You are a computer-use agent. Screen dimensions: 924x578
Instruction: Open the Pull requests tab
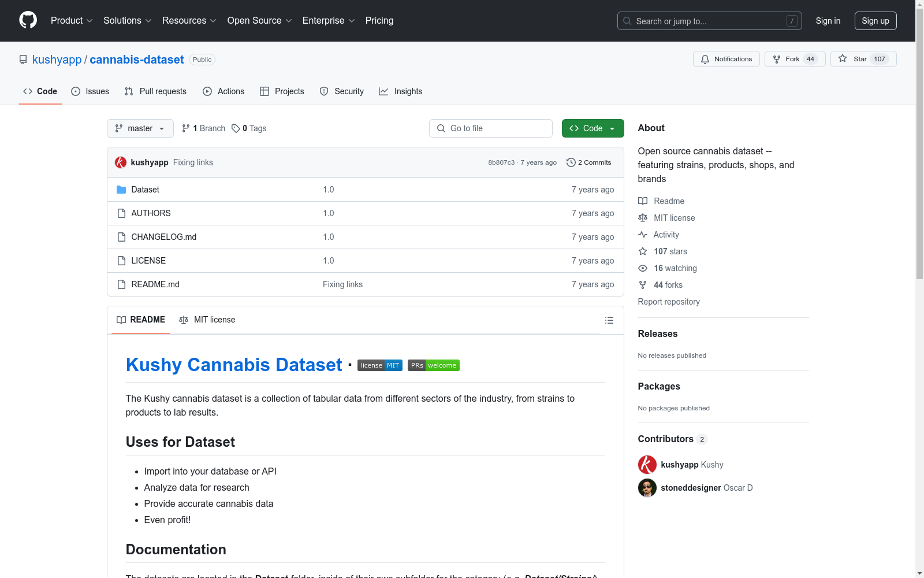(x=155, y=91)
